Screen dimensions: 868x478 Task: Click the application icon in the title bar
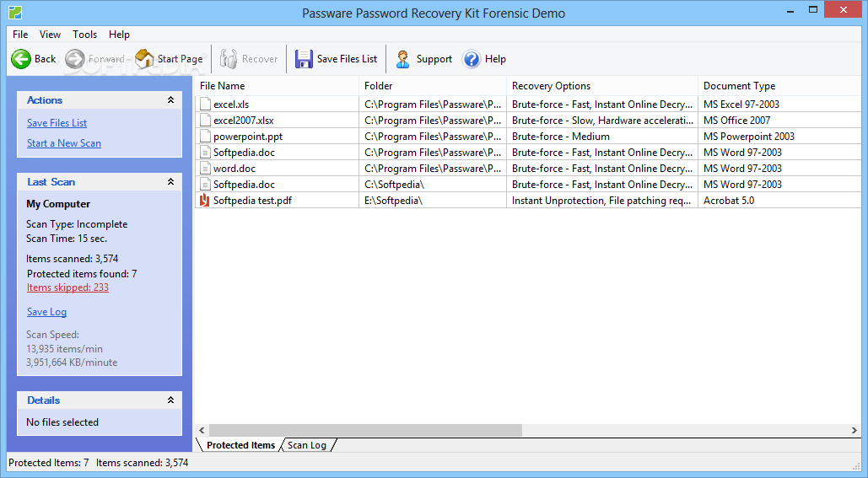pyautogui.click(x=15, y=12)
